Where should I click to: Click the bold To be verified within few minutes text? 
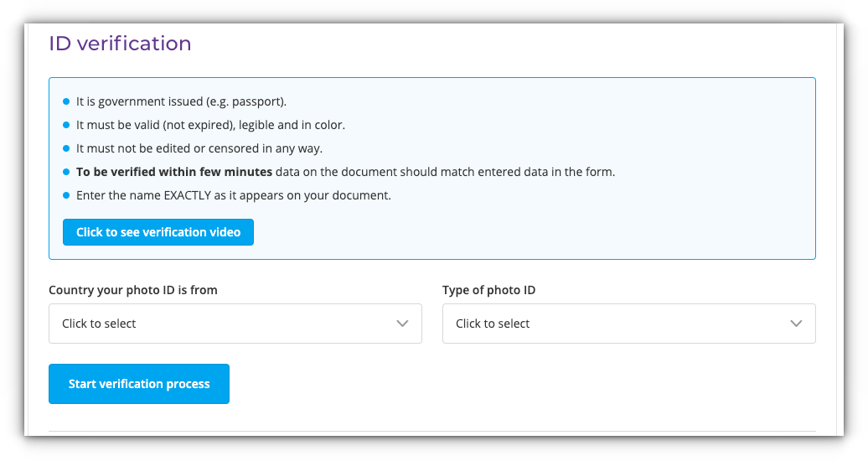174,172
